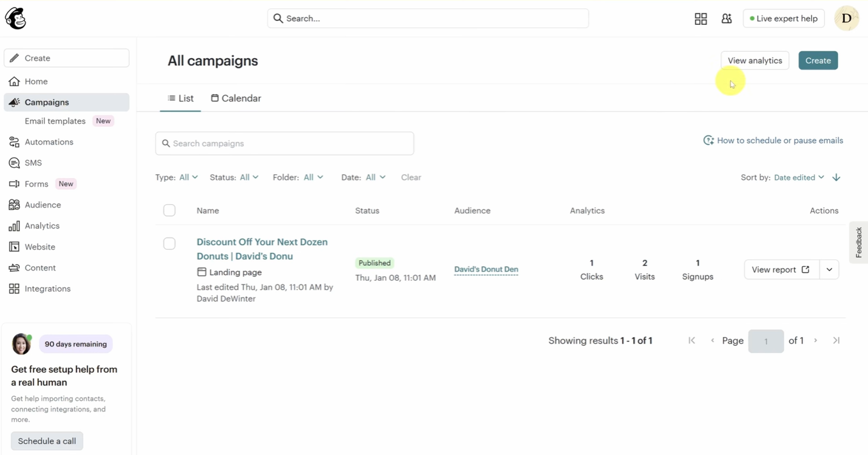Screen dimensions: 868x455
Task: Open Campaigns in the sidebar
Action: (66, 102)
